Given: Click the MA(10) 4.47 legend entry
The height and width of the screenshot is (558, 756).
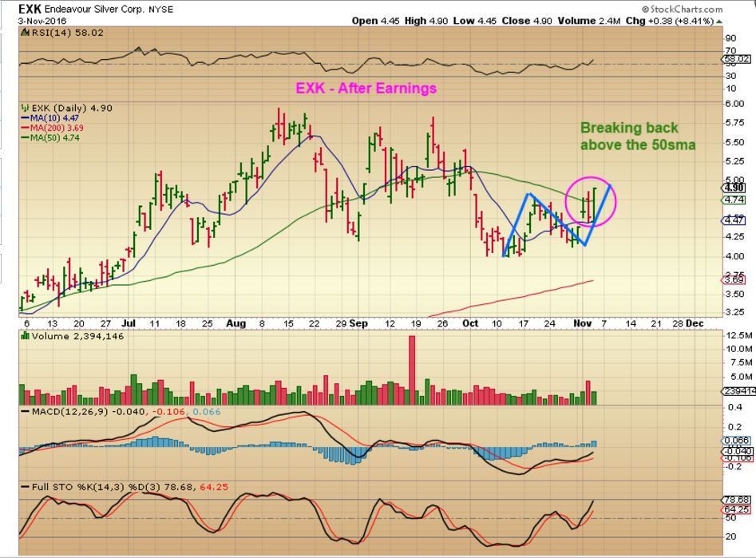Looking at the screenshot, I should click(49, 118).
